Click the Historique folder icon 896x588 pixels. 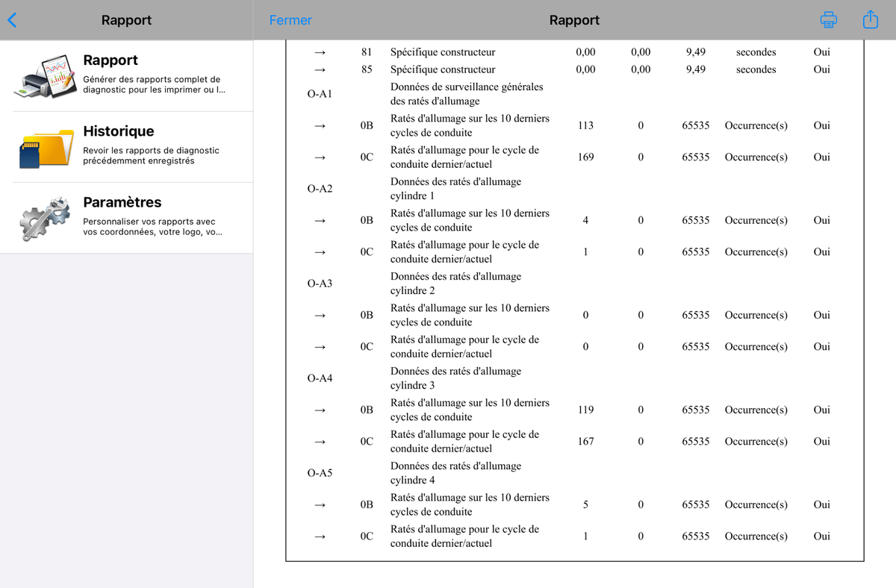46,147
